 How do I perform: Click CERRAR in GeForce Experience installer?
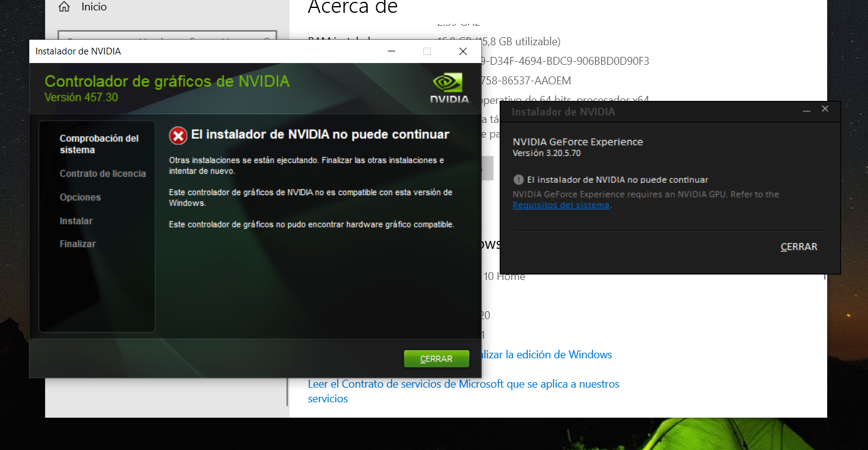pos(798,247)
